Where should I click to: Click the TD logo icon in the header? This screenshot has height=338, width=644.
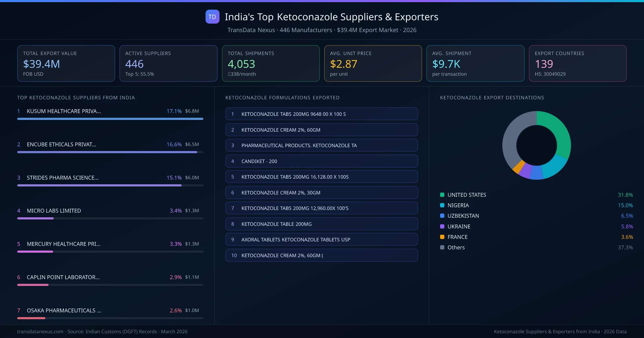[x=212, y=17]
